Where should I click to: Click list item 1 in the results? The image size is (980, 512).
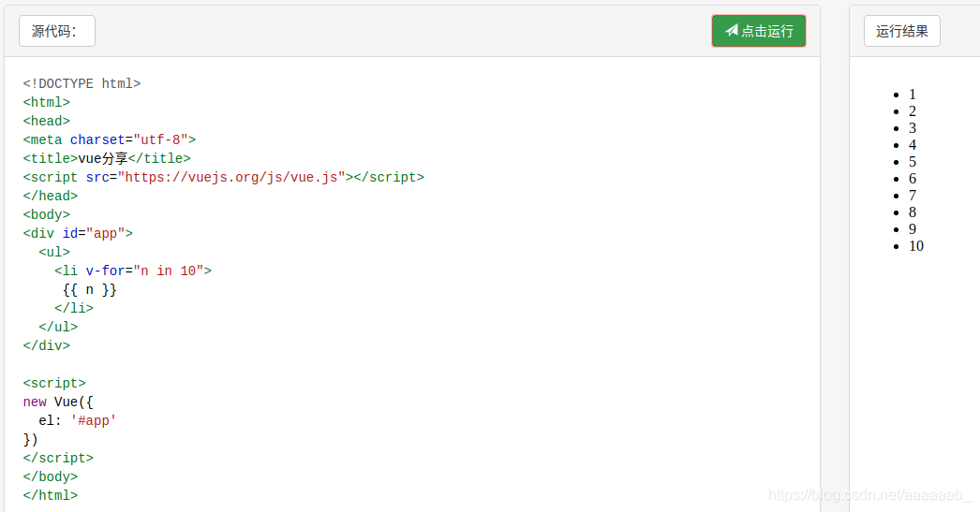[913, 95]
